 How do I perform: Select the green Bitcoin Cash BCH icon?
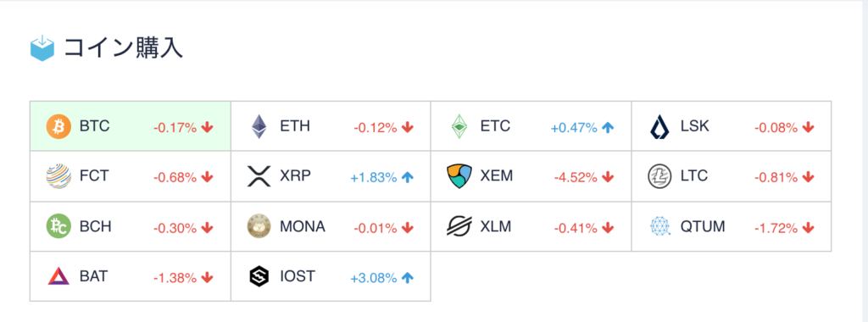58,227
